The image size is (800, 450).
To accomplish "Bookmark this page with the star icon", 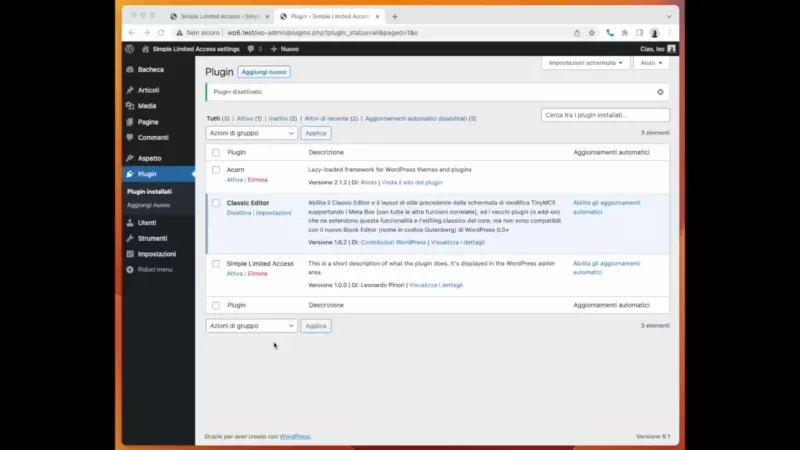I will (592, 32).
